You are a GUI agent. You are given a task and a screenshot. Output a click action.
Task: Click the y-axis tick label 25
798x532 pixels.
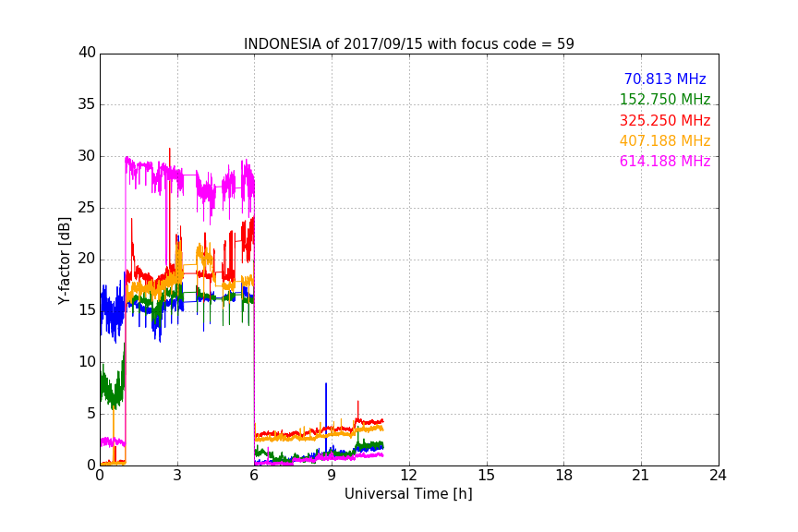(x=87, y=207)
